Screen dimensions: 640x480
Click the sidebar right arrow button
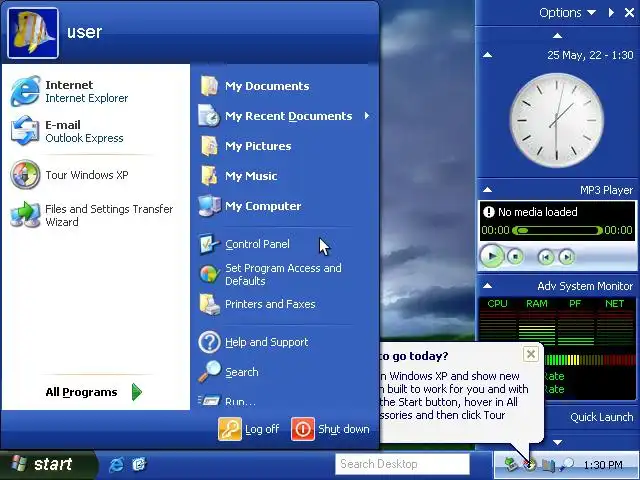(x=611, y=13)
